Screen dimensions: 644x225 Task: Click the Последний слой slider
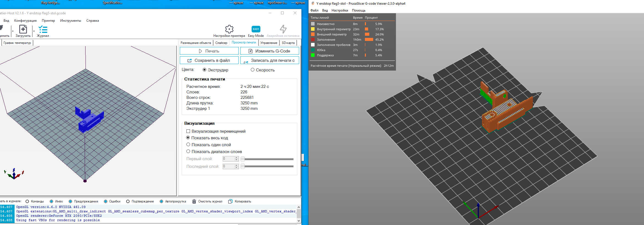[267, 166]
